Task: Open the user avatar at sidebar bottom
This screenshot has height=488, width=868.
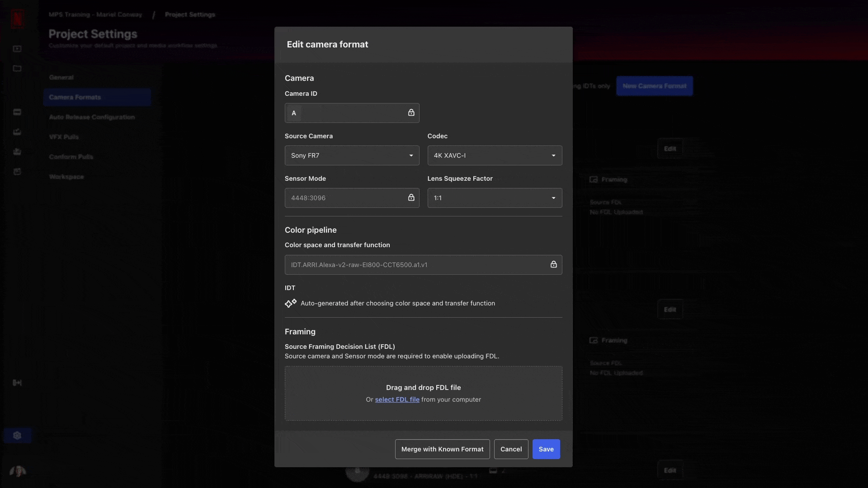Action: (x=18, y=471)
